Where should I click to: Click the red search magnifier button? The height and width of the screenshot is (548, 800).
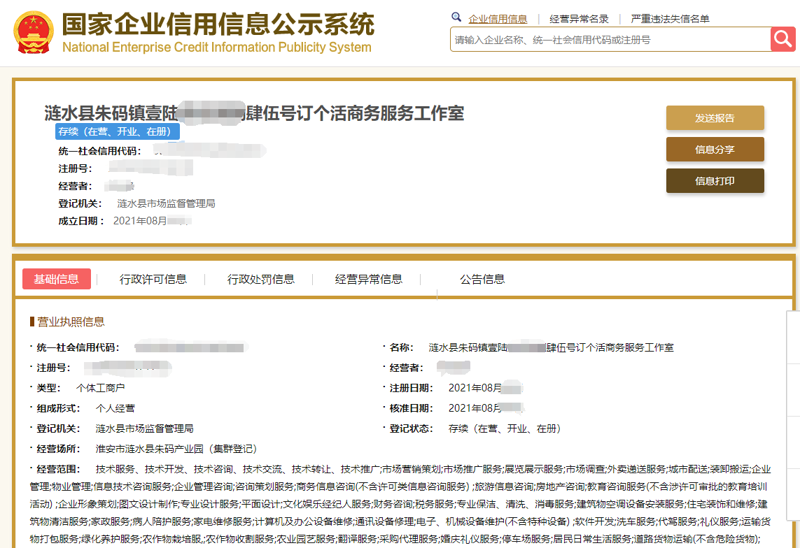tap(783, 39)
